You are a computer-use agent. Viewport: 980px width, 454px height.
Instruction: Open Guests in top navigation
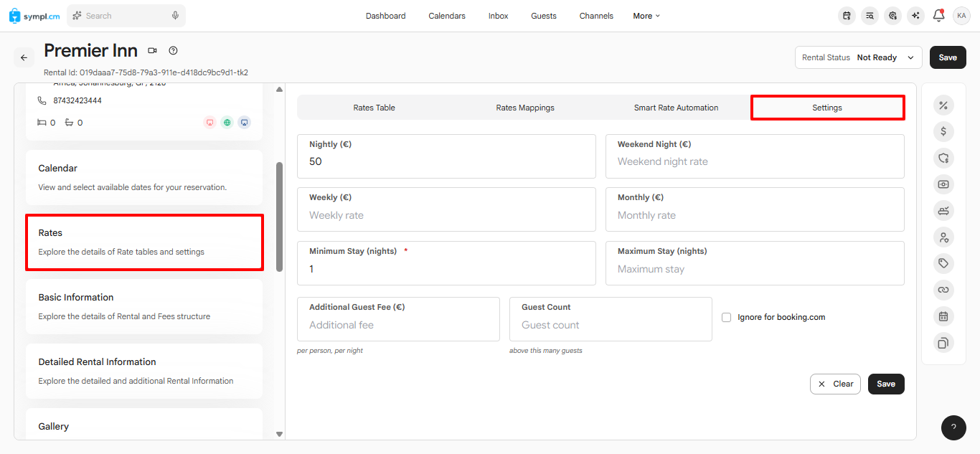(544, 16)
